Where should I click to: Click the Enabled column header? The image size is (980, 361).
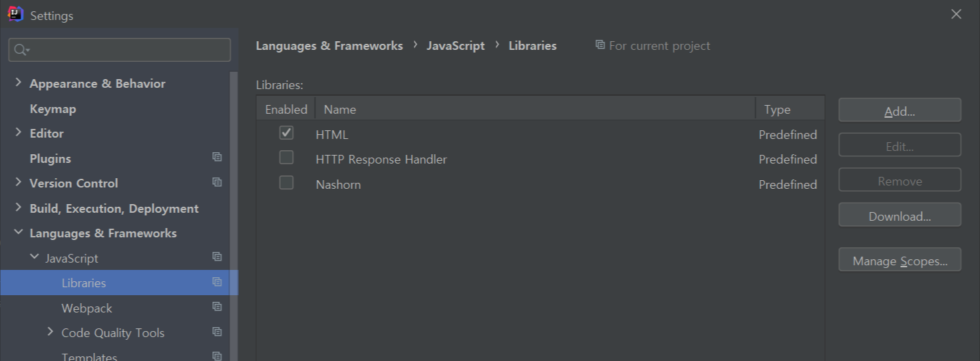pos(286,109)
